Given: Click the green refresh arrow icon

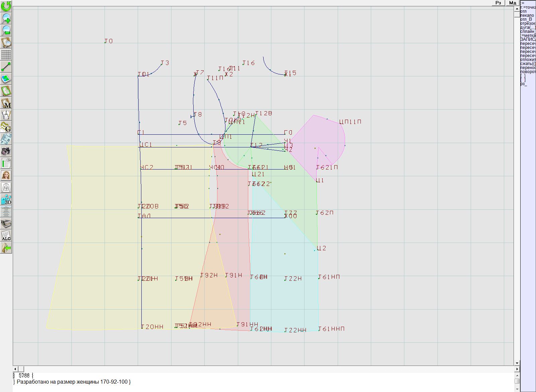Looking at the screenshot, I should coord(6,6).
